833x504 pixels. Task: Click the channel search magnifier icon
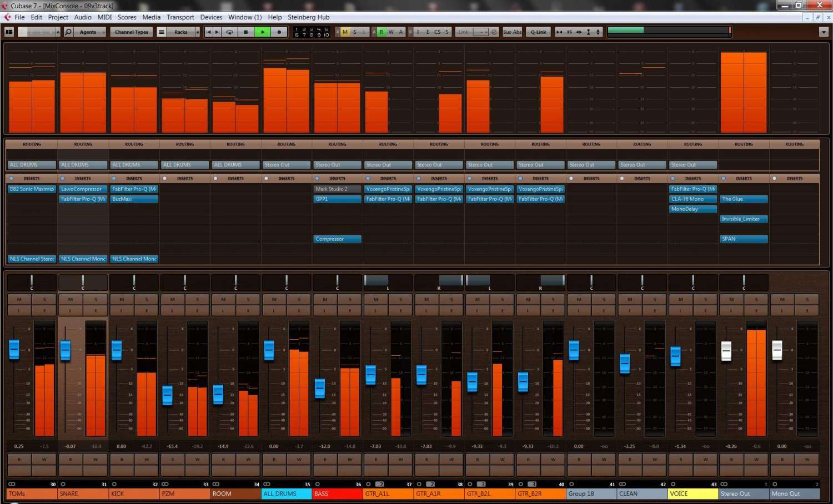pos(68,32)
